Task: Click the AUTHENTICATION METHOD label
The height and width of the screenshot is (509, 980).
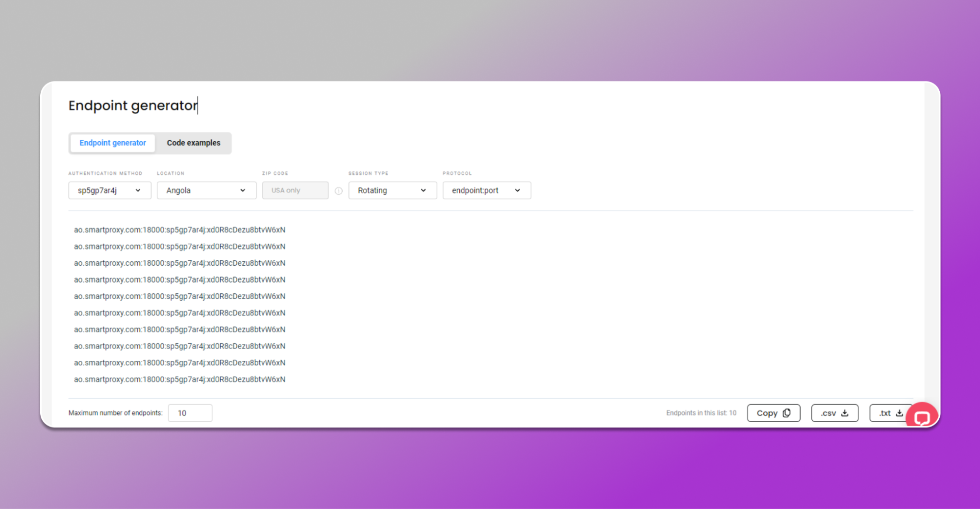Action: (x=105, y=173)
